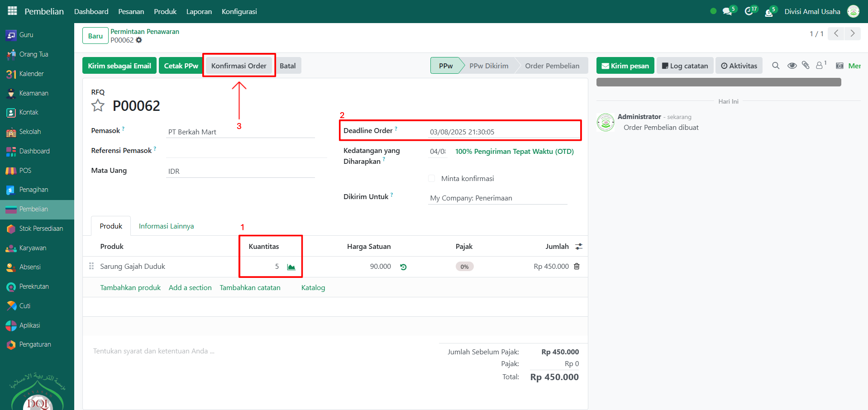Viewport: 868px width, 410px height.
Task: Toggle followers eye icon in chatter
Action: pyautogui.click(x=792, y=66)
